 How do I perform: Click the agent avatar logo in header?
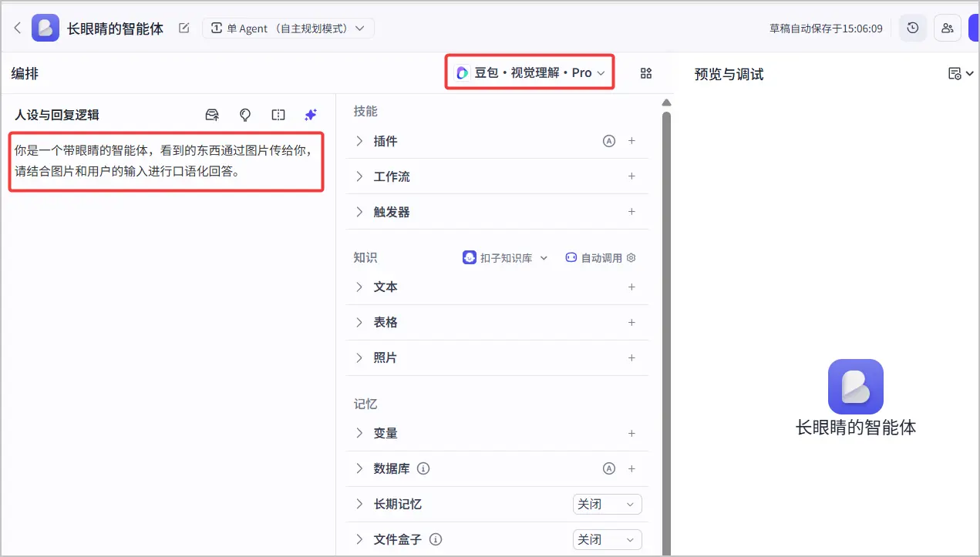coord(45,28)
